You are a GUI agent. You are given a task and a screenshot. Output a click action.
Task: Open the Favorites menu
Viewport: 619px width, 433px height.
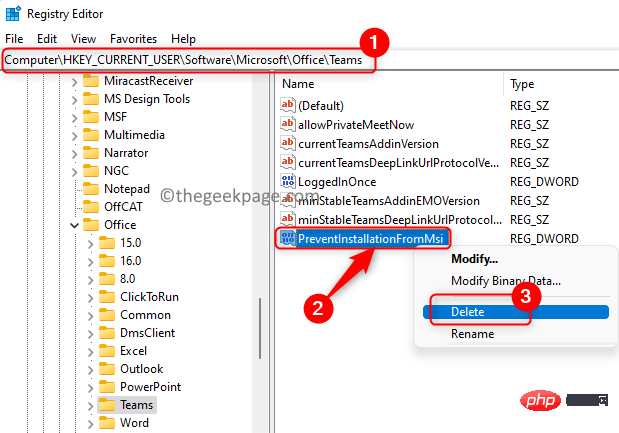pos(133,39)
